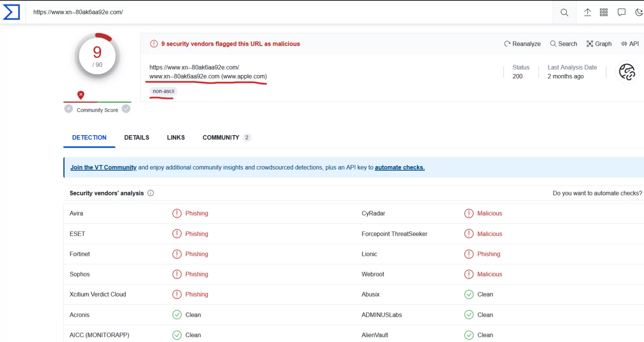Click the magnifier search icon in top bar
The width and height of the screenshot is (644, 342).
click(564, 13)
